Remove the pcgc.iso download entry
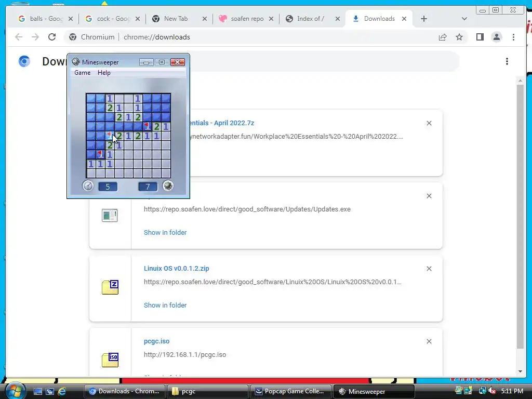Image resolution: width=532 pixels, height=399 pixels. (429, 341)
